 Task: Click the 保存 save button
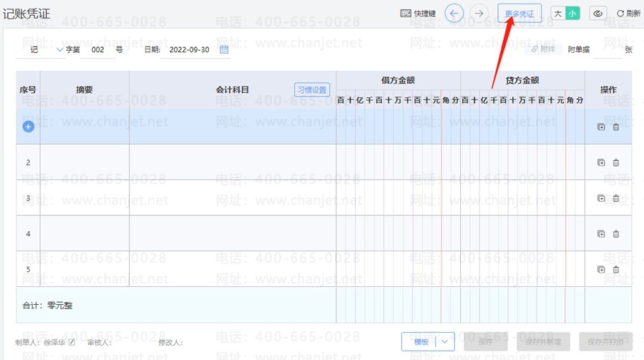485,341
